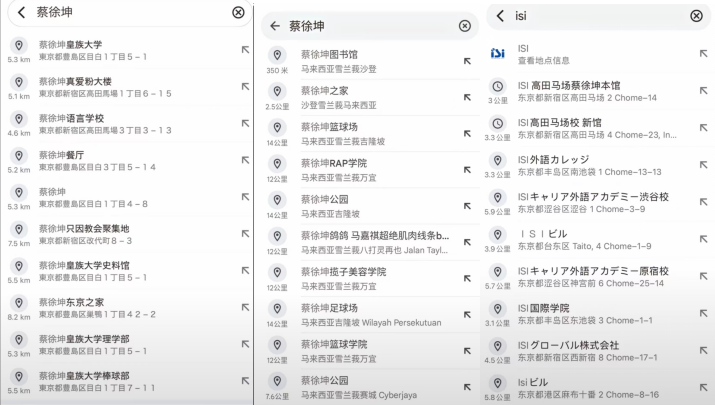Screen dimensions: 715x405
Task: Open 蔡徐坤真爱粉大楼 result
Action: tap(127, 87)
